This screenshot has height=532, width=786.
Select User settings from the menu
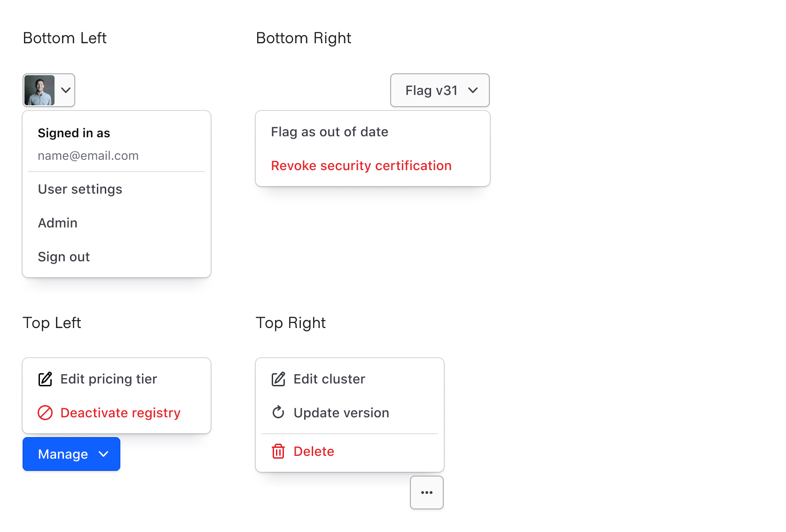click(x=80, y=189)
